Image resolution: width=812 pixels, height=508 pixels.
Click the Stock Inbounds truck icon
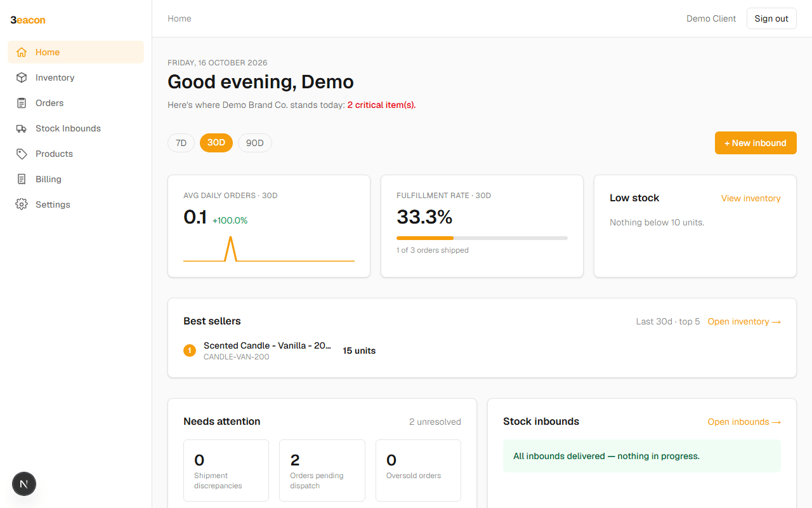click(x=22, y=128)
